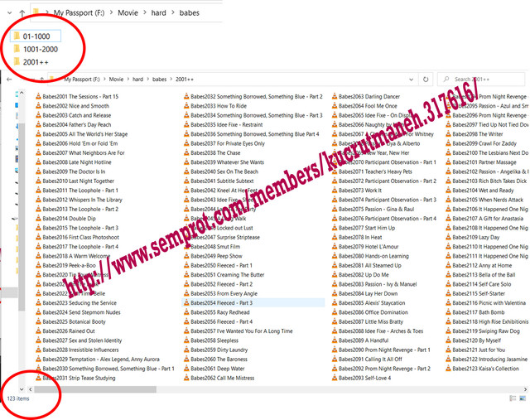Select VLC file Babes2073 Work It
The width and height of the screenshot is (530, 420).
[x=357, y=191]
